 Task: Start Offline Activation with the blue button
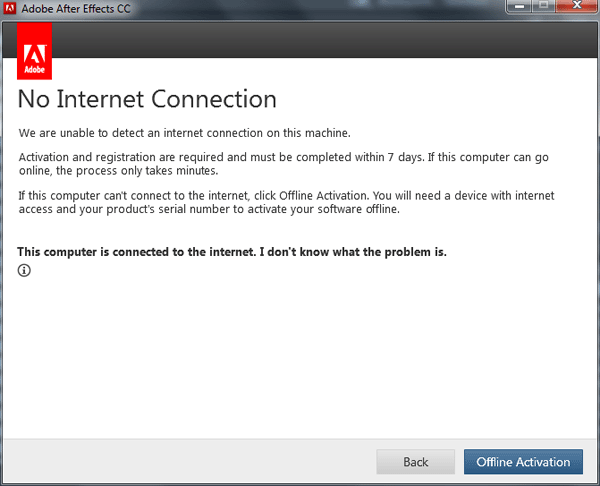(523, 462)
